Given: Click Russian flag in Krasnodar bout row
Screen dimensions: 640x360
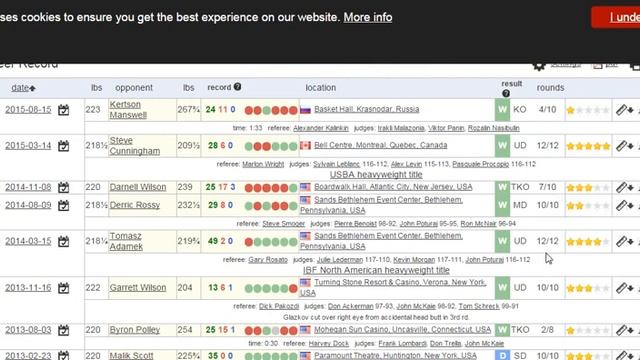Looking at the screenshot, I should coord(305,110).
